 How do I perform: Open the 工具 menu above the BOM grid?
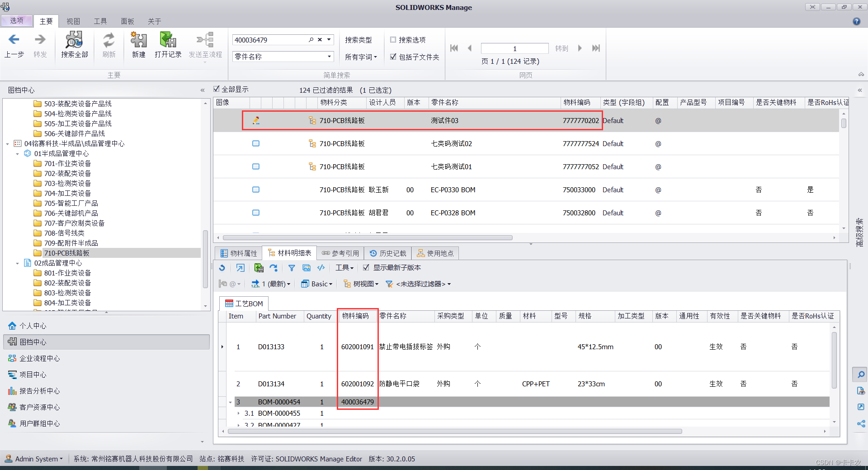[344, 268]
